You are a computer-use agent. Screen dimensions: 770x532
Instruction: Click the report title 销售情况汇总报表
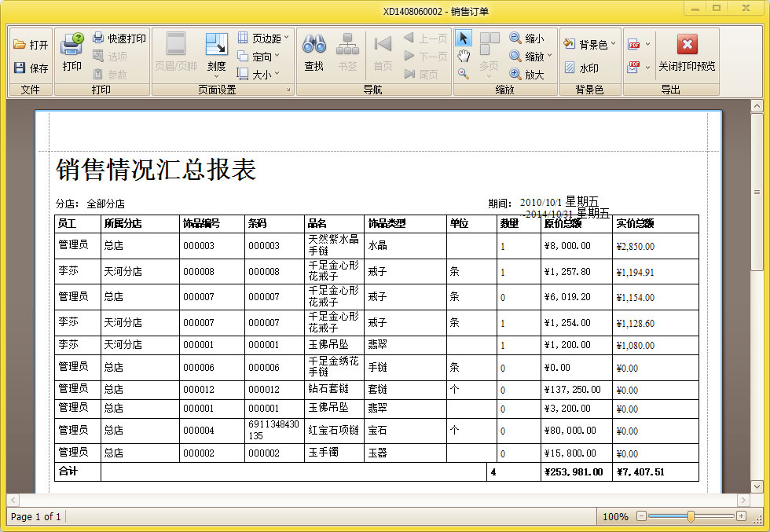[x=156, y=170]
